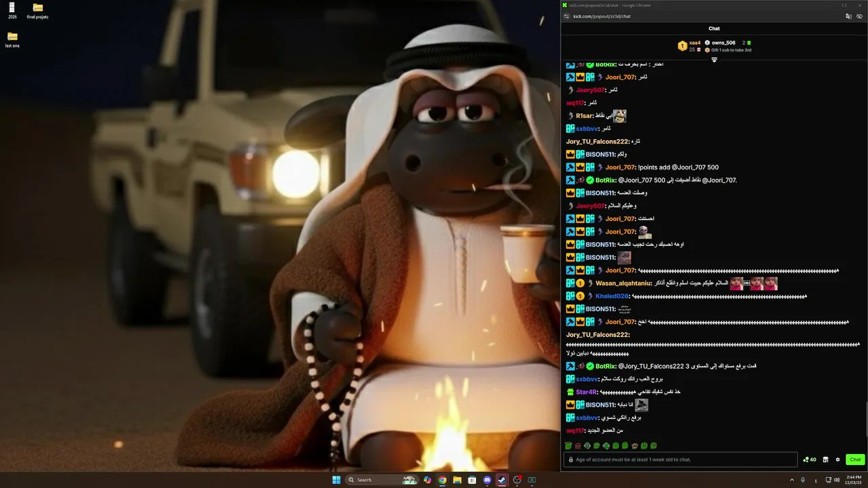Open Discord from the taskbar
The height and width of the screenshot is (488, 868).
pyautogui.click(x=487, y=480)
